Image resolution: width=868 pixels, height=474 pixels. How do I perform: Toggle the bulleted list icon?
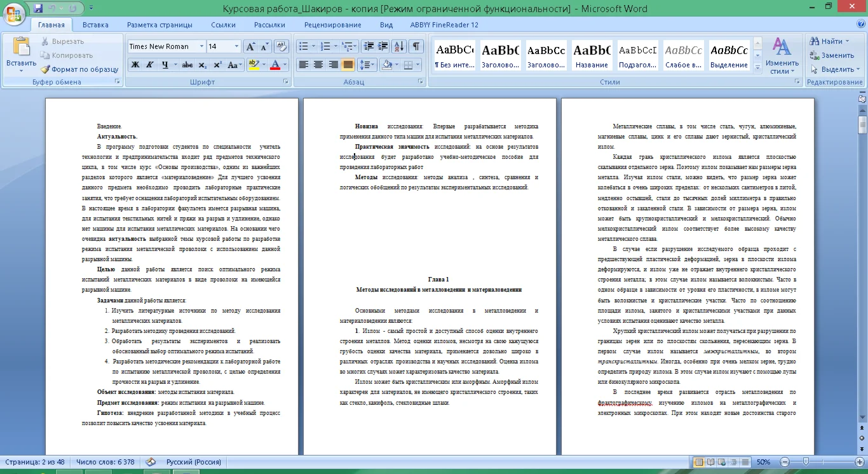(x=303, y=46)
